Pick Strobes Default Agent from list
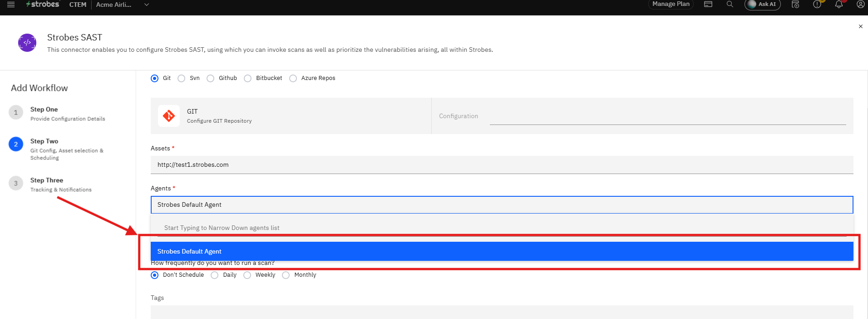The image size is (868, 319). point(502,251)
